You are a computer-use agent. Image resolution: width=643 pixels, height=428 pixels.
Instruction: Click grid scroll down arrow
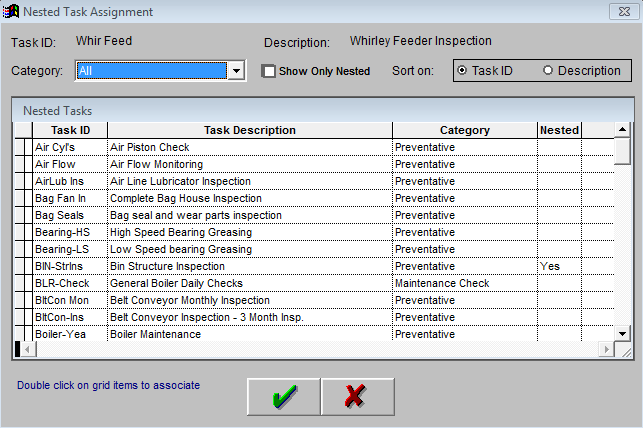(622, 333)
